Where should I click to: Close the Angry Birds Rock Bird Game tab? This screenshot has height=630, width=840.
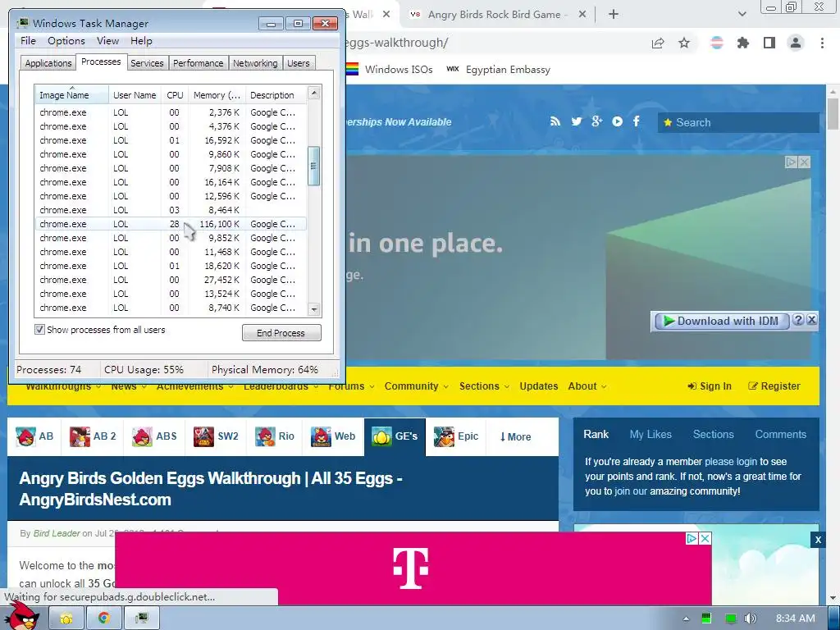(582, 15)
